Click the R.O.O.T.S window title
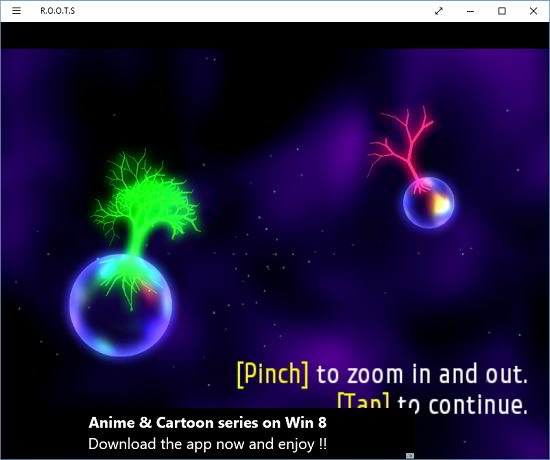 click(58, 11)
